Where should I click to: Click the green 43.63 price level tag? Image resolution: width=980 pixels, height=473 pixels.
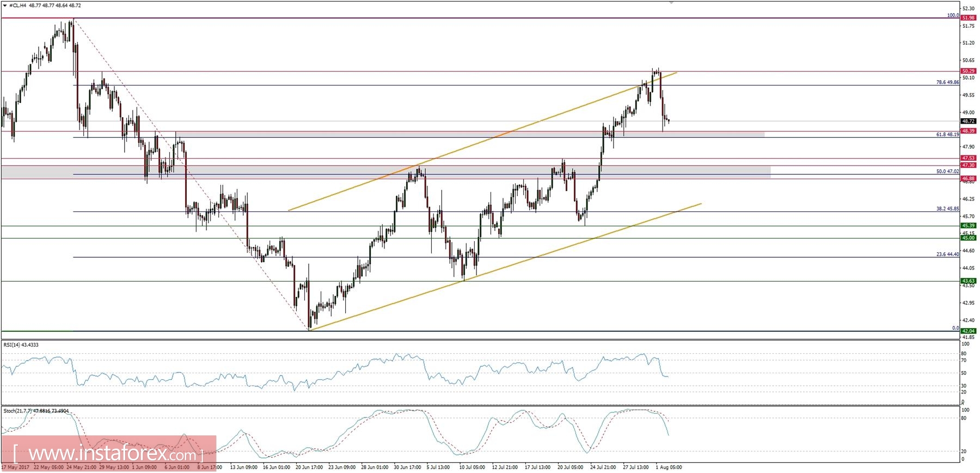(969, 281)
